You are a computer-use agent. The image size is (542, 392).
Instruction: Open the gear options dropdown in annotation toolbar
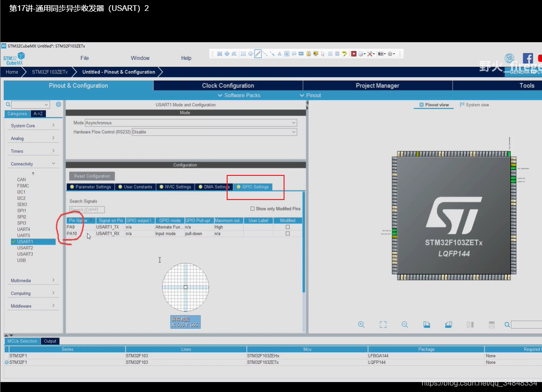point(391,54)
